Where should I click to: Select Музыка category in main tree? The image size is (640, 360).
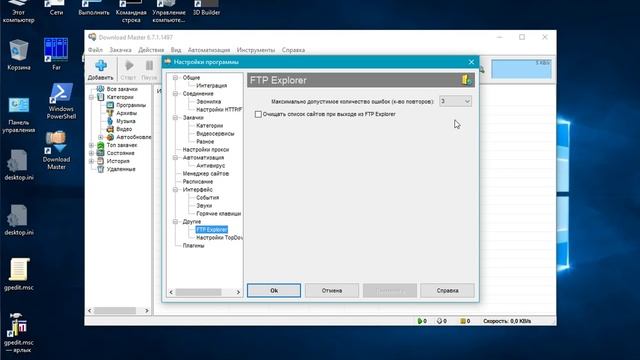(126, 121)
